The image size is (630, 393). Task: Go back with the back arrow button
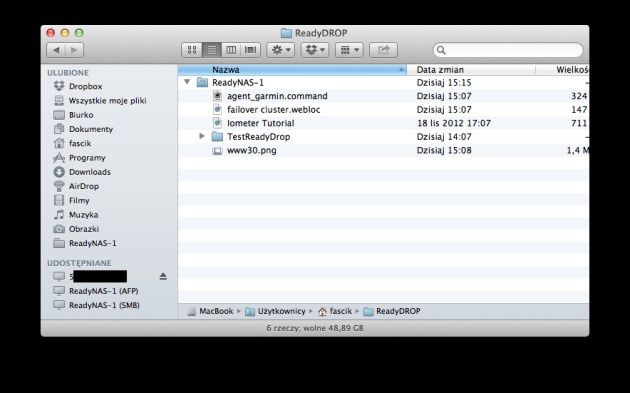[x=56, y=50]
